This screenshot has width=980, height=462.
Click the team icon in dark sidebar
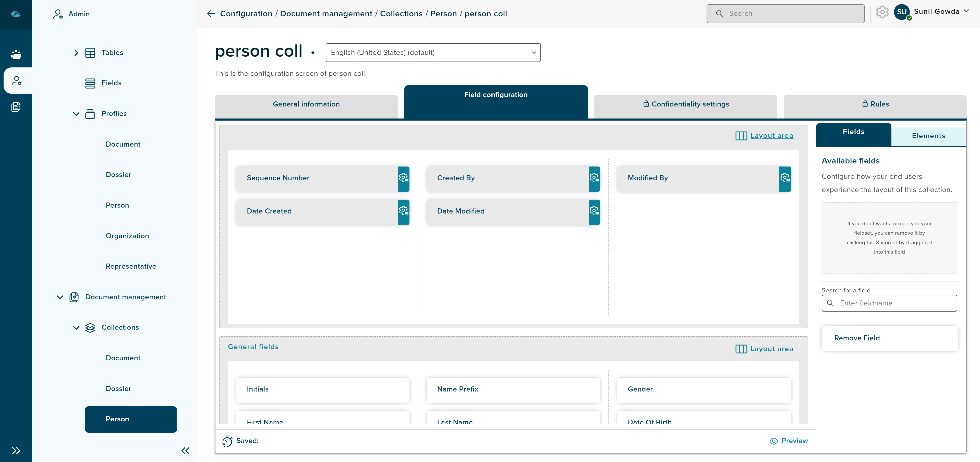(x=16, y=54)
